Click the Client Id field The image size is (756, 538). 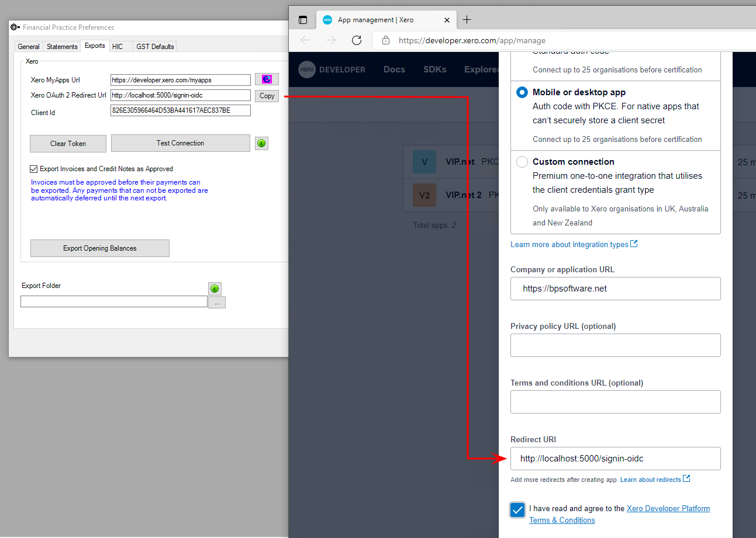coord(181,110)
